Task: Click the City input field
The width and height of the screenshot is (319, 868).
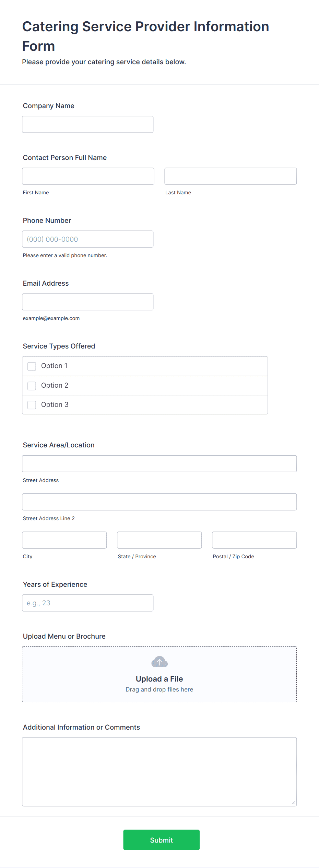Action: pyautogui.click(x=64, y=540)
